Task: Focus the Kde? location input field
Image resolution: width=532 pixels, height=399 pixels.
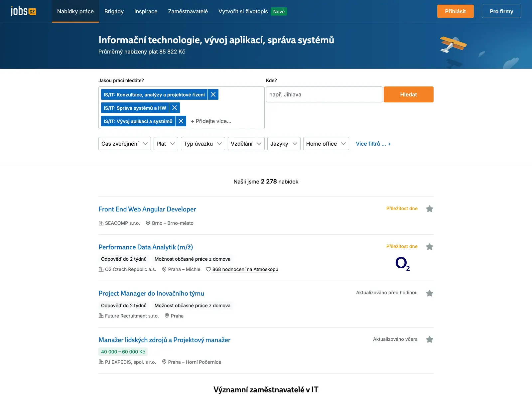Action: pyautogui.click(x=324, y=94)
